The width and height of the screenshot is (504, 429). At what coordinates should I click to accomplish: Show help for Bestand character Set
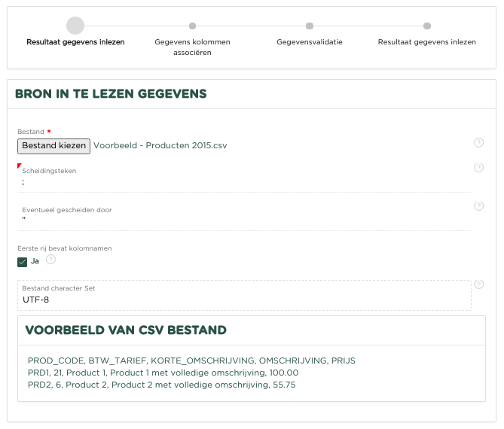(478, 284)
